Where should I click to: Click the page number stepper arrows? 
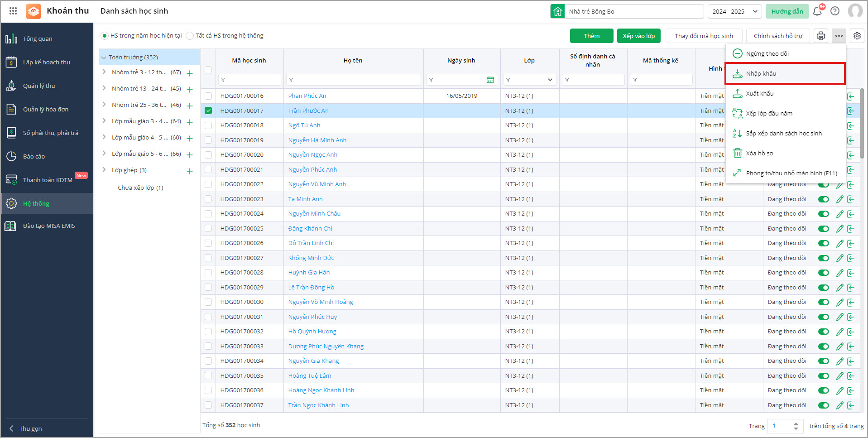(796, 426)
